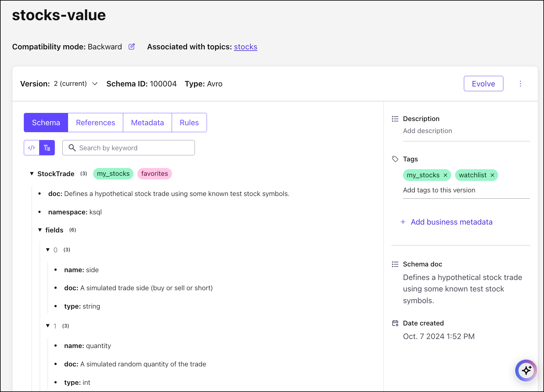This screenshot has height=392, width=544.
Task: Switch to tree view icon
Action: point(47,148)
